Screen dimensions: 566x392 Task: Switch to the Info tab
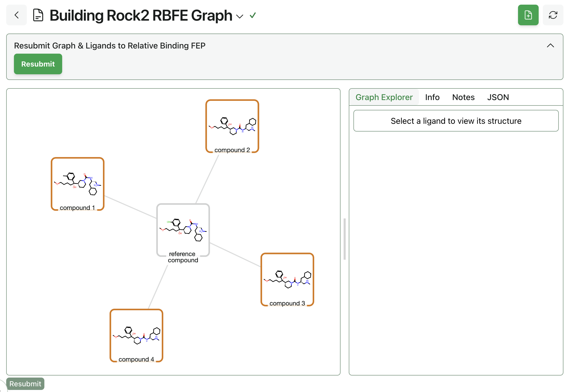[x=432, y=97]
